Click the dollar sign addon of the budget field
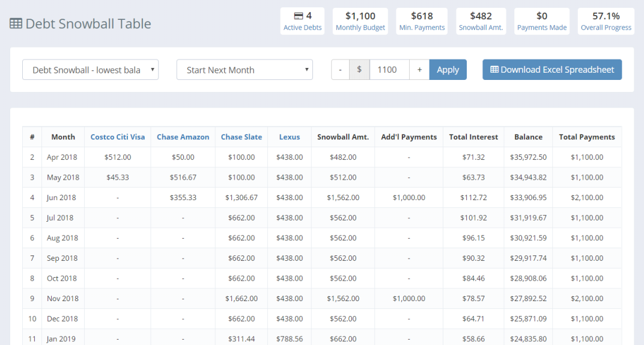This screenshot has width=644, height=345. click(x=359, y=70)
